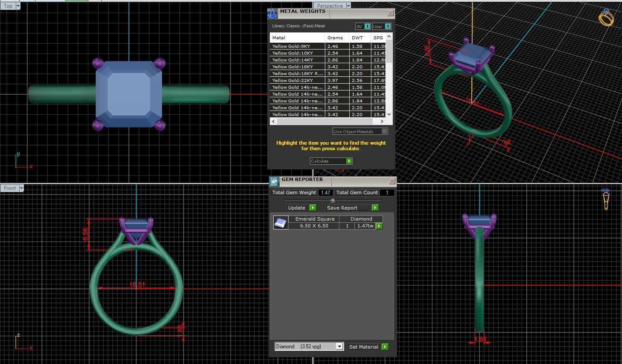Open the Top viewport dropdown arrow
The height and width of the screenshot is (364, 622).
tap(18, 6)
